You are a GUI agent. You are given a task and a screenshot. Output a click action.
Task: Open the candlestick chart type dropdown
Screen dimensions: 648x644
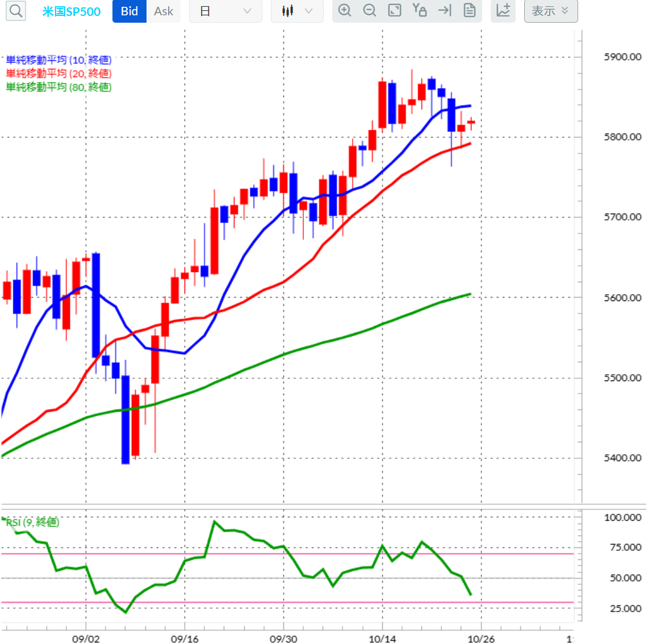[296, 11]
